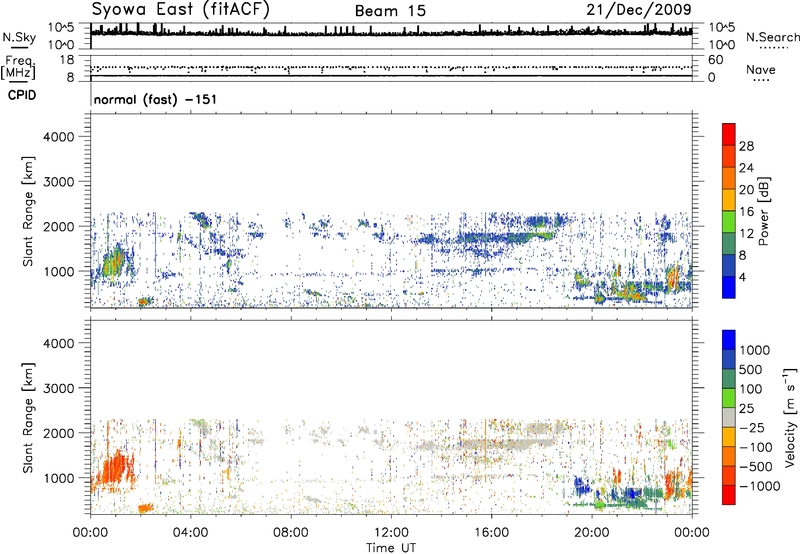Screen dimensions: 800x554
Task: Select the 'Freq. [MHz]' axis label
Action: click(20, 68)
